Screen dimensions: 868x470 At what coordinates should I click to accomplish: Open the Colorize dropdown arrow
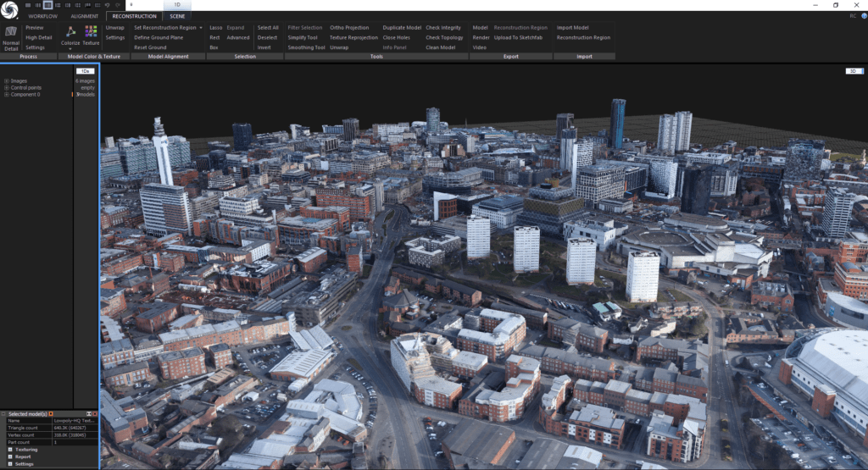click(x=70, y=49)
